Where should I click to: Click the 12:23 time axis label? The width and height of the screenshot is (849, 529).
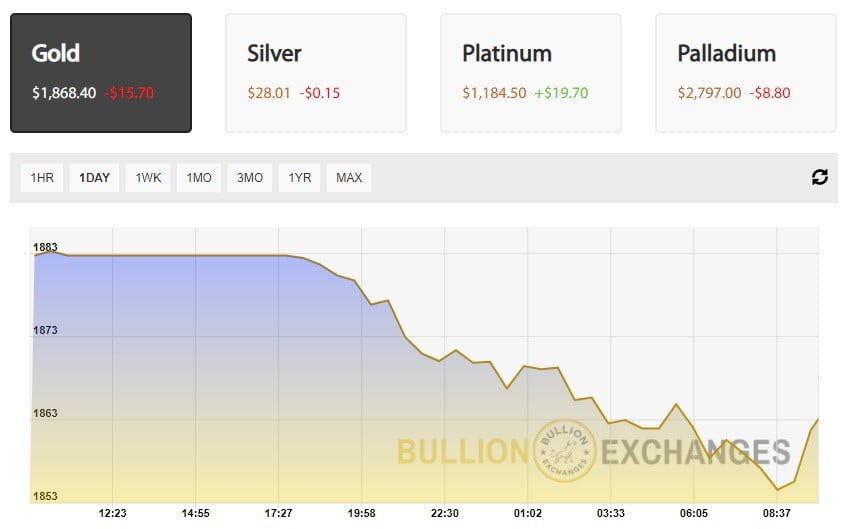pos(113,513)
